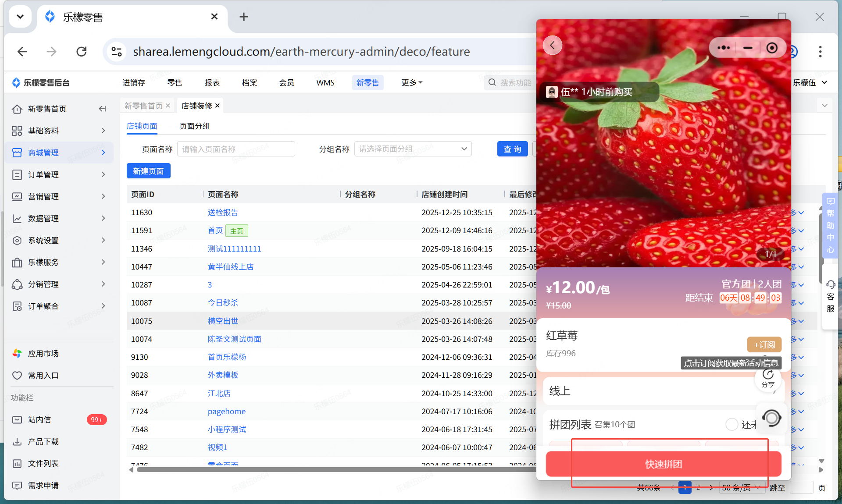Image resolution: width=842 pixels, height=504 pixels.
Task: Open mini-program three-dots menu
Action: pyautogui.click(x=723, y=48)
